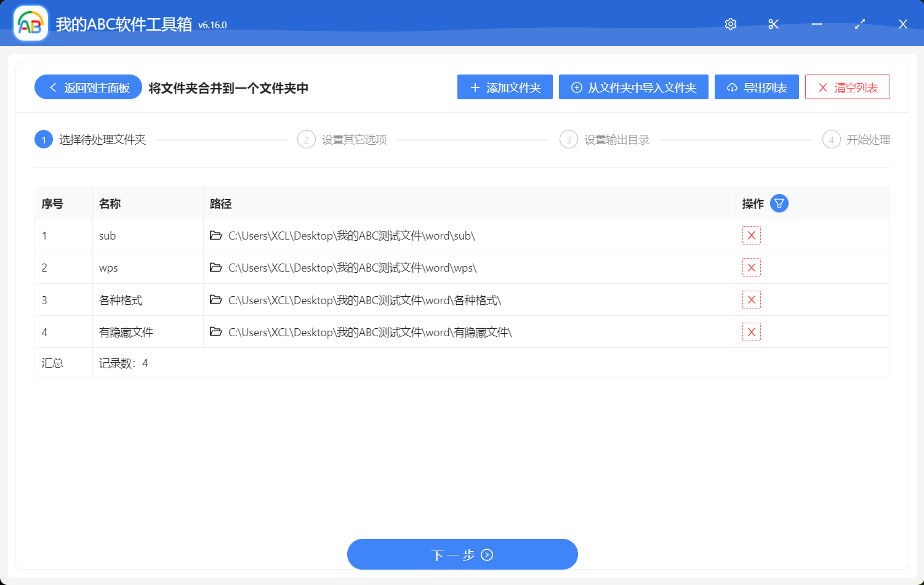Image resolution: width=924 pixels, height=585 pixels.
Task: Open the settings gear in the title bar
Action: (730, 24)
